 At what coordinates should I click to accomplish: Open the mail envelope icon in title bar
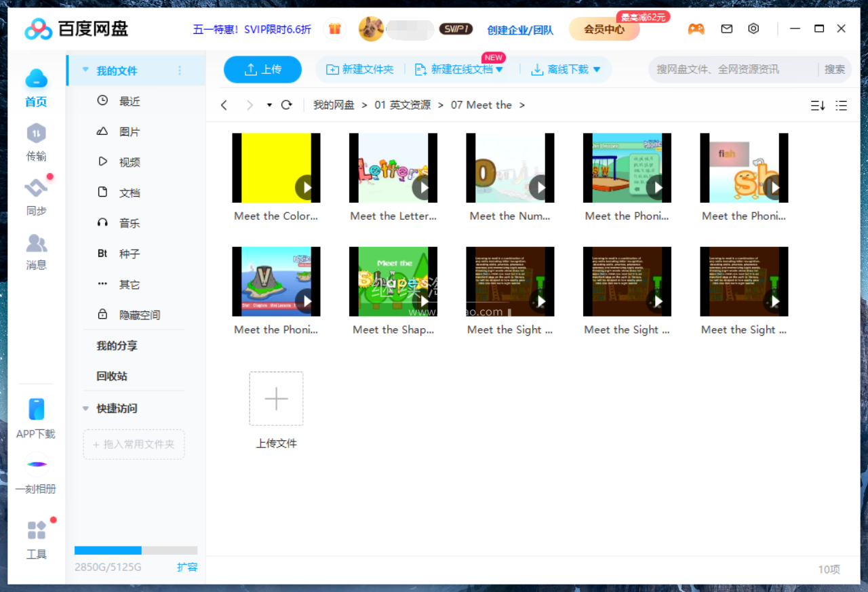[726, 29]
